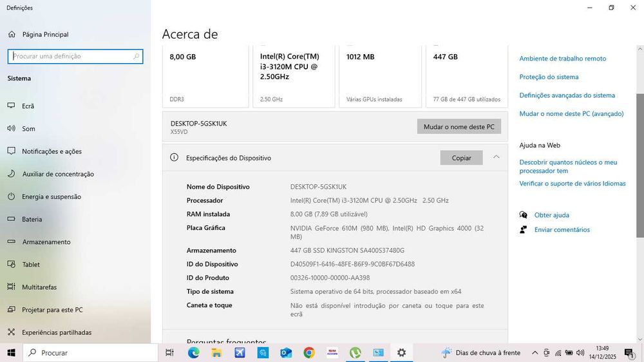Click the Obter ajuda chat icon
644x362 pixels.
tap(523, 215)
